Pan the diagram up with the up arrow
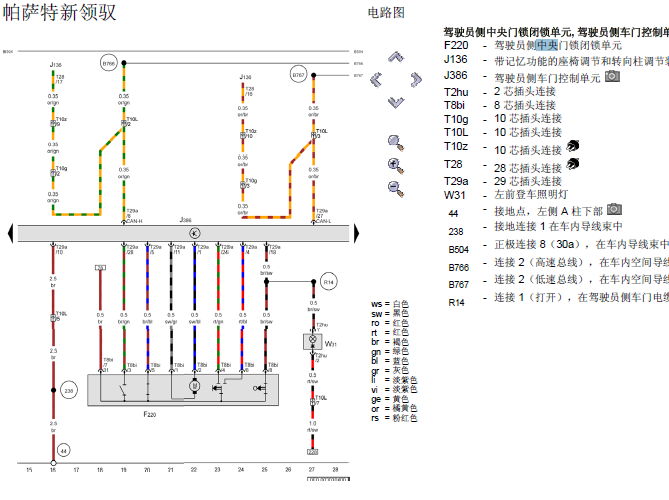Screen dimensions: 669x500 tap(396, 57)
